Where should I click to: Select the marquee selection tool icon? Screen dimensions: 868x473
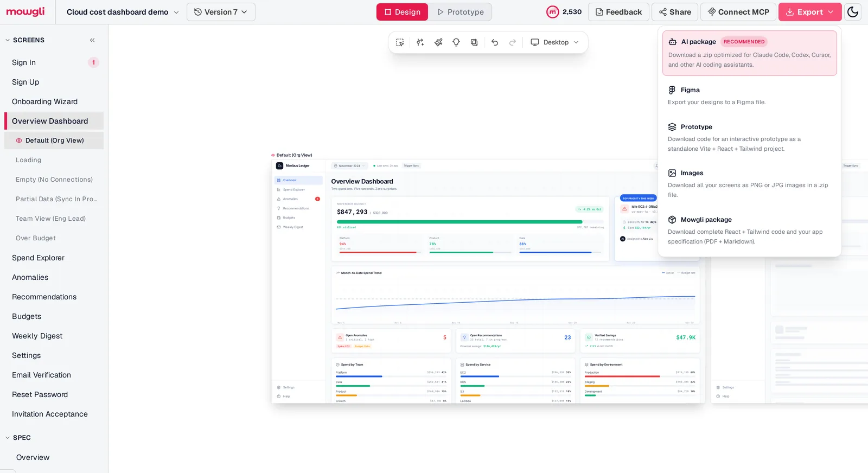[400, 42]
